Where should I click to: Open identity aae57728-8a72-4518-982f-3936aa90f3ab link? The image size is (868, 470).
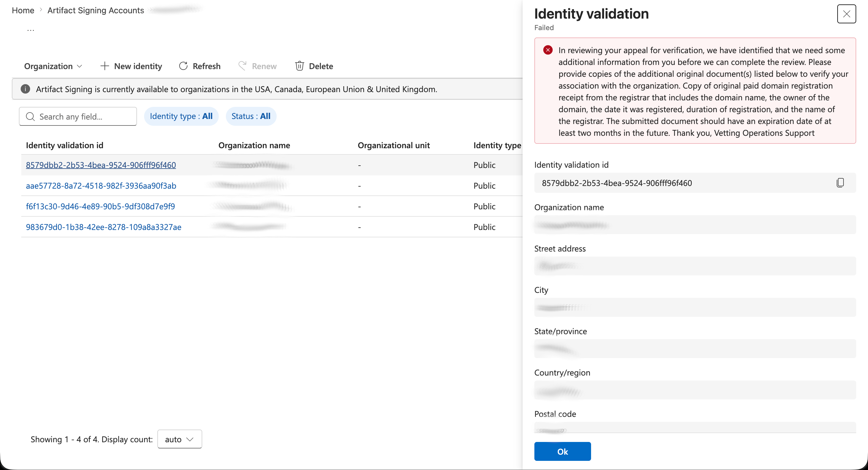(101, 186)
